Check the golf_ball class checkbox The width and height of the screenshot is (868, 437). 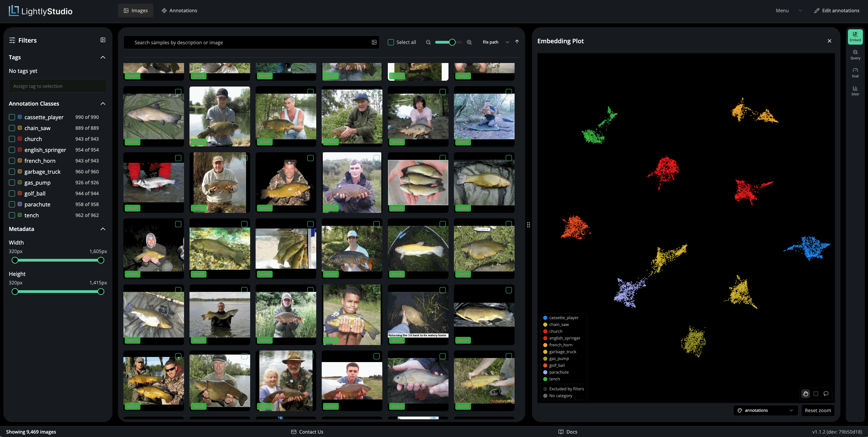12,193
